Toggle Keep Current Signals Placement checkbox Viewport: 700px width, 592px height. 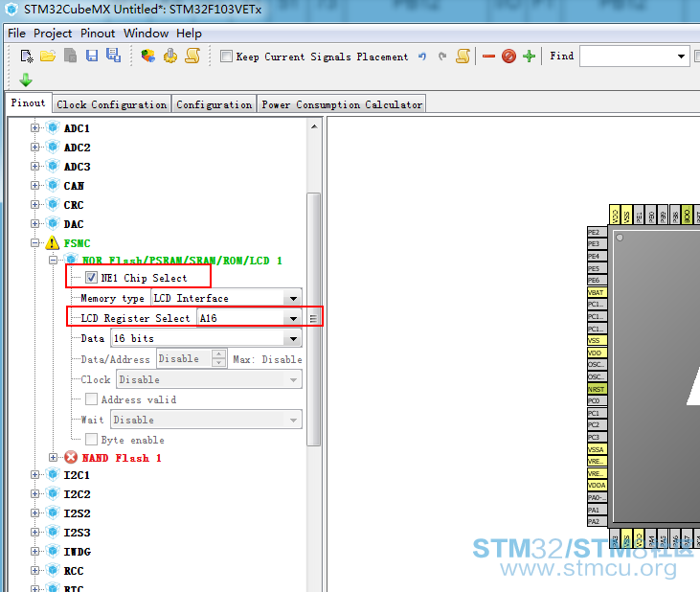[226, 57]
